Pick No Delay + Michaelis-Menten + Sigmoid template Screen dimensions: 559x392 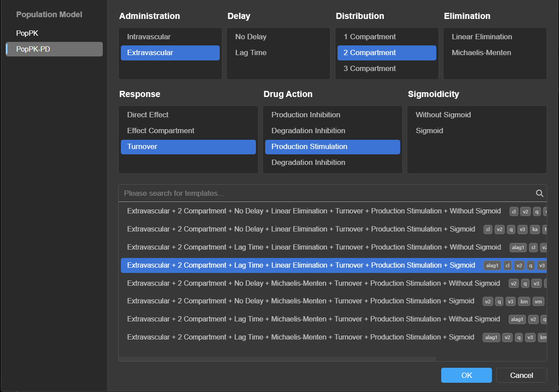click(334, 301)
